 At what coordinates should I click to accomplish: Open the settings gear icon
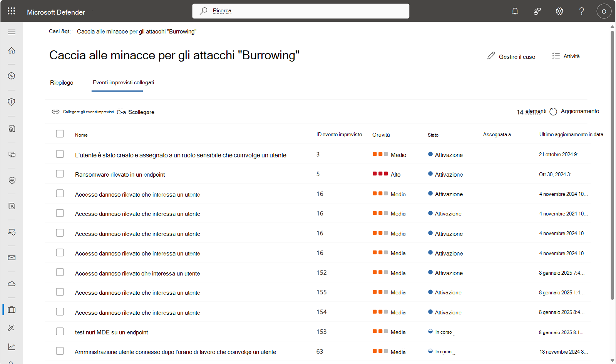[559, 11]
